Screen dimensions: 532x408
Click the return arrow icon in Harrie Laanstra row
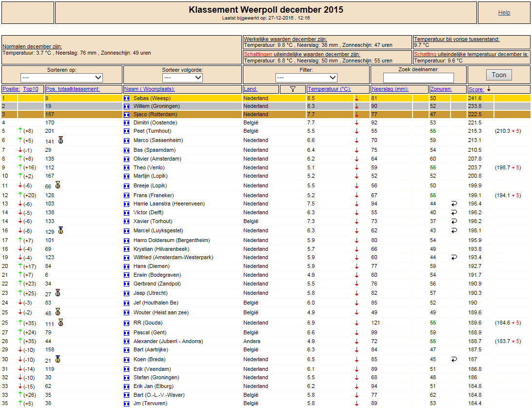tap(454, 204)
